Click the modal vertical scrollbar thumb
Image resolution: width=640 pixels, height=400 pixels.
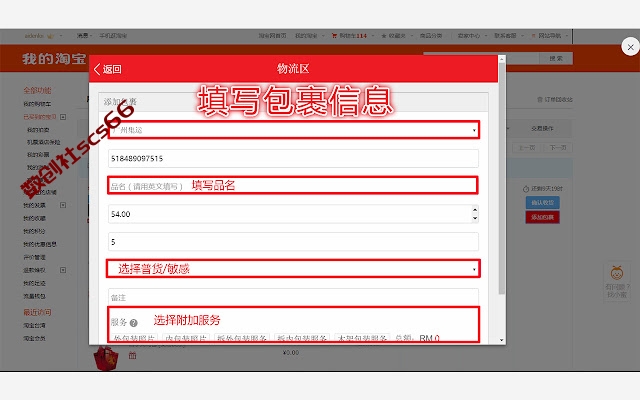tap(502, 179)
